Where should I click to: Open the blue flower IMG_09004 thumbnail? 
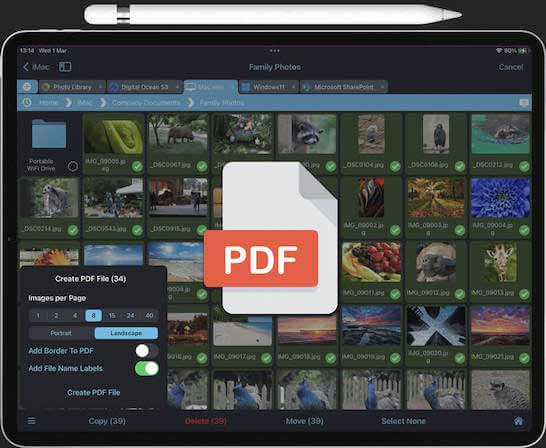tap(500, 198)
